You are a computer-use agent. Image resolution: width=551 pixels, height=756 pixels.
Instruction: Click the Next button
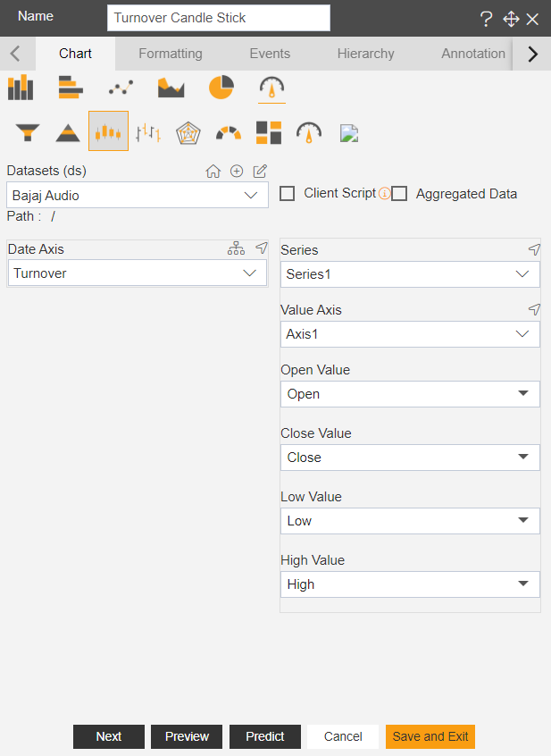(109, 736)
